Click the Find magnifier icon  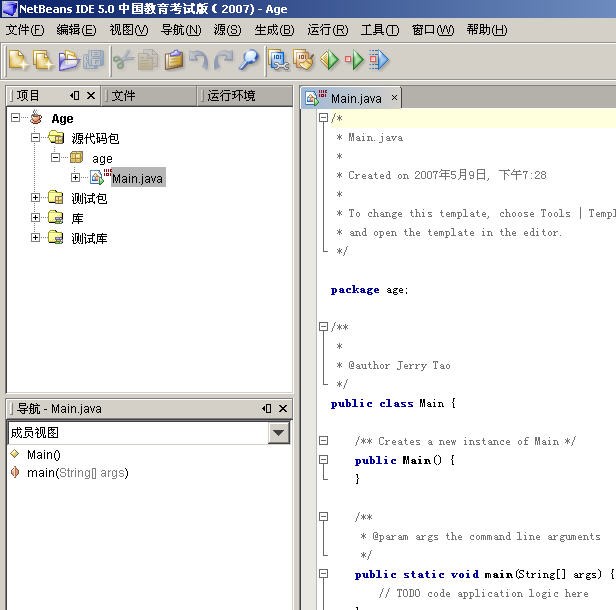[x=248, y=60]
